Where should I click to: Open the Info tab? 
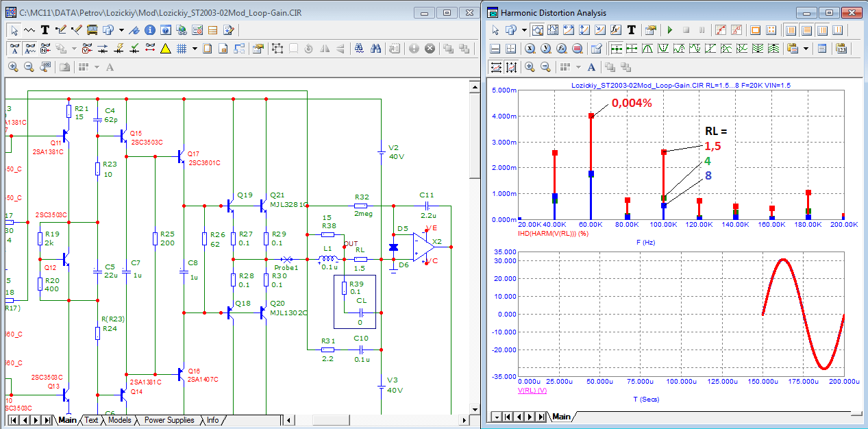213,420
